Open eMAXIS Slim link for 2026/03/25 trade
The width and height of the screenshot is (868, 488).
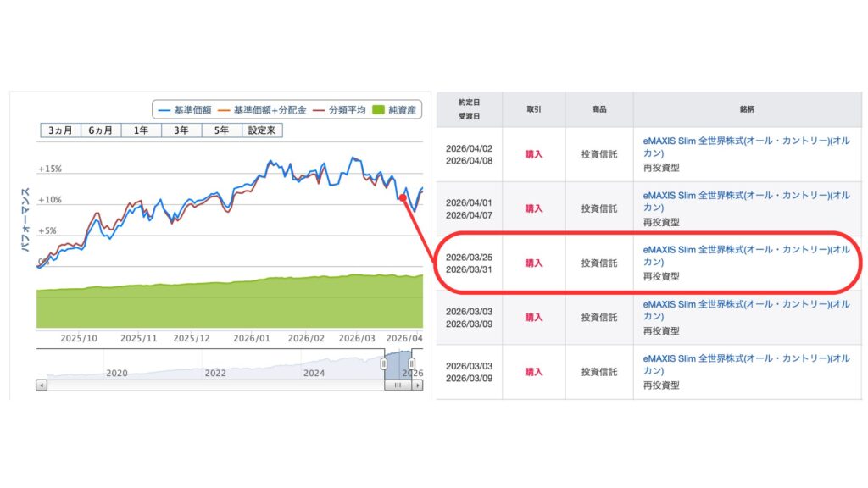746,250
